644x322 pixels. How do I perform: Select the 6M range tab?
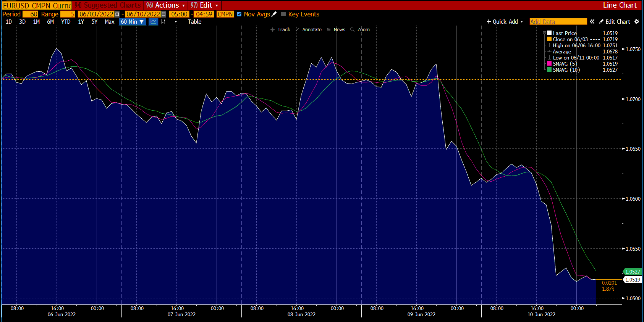[50, 22]
